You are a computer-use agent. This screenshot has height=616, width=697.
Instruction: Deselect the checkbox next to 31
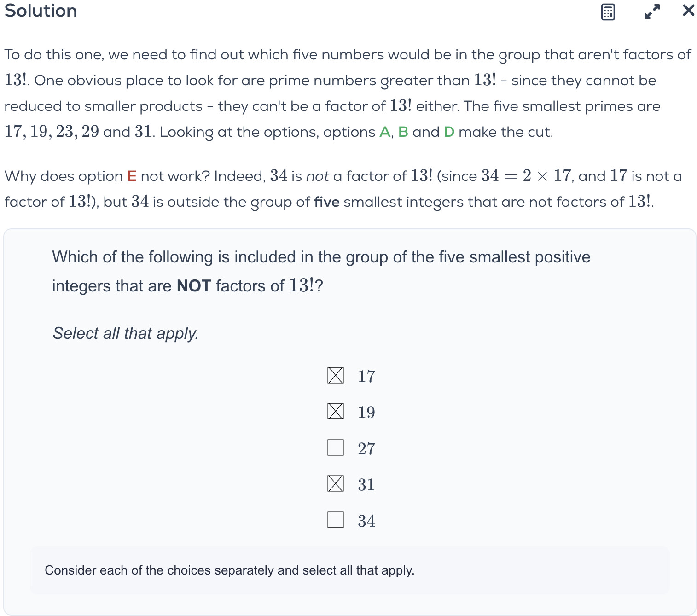[336, 483]
